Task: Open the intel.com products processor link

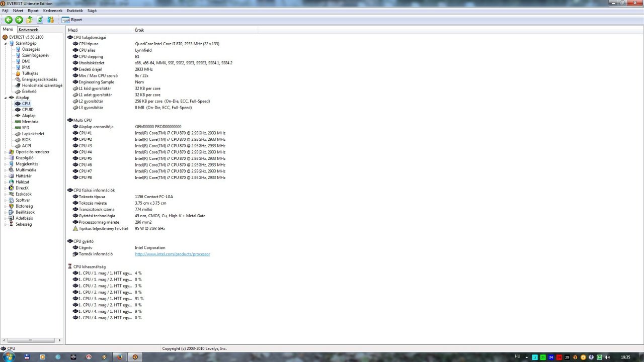Action: pyautogui.click(x=173, y=254)
